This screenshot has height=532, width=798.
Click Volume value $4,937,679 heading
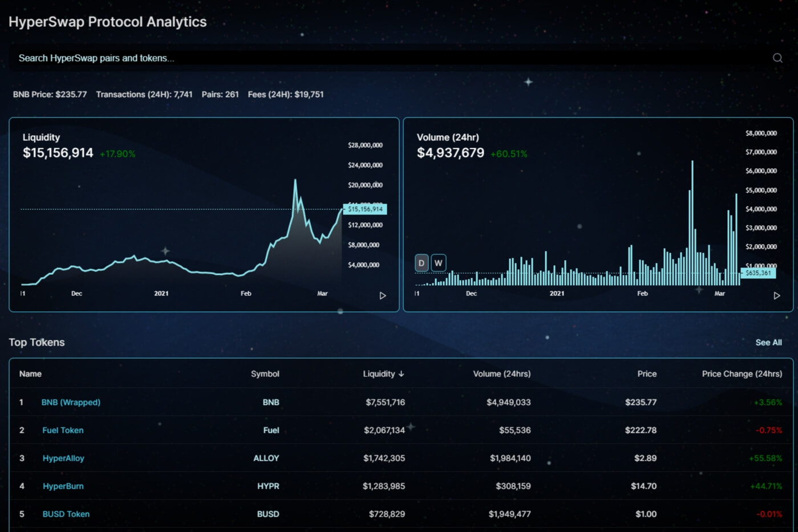(x=451, y=153)
